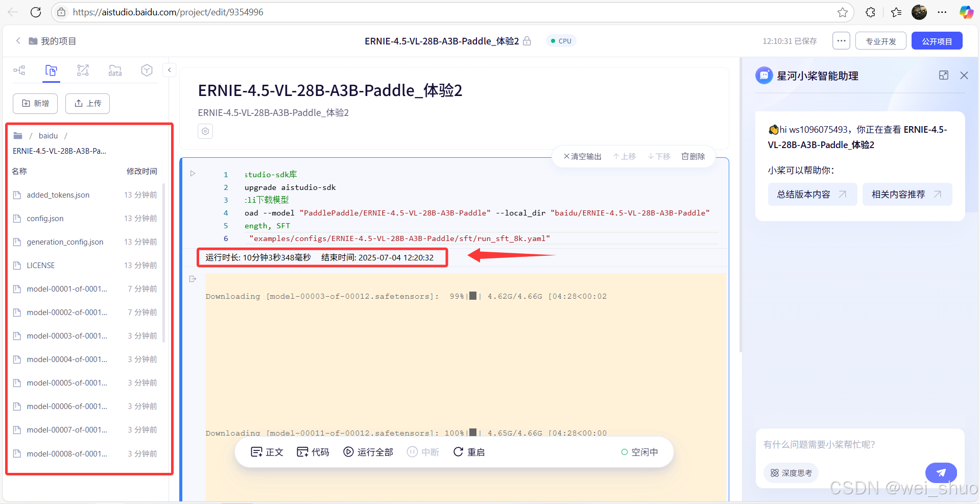Select the file browser sidebar tab
The image size is (980, 504).
(x=51, y=70)
